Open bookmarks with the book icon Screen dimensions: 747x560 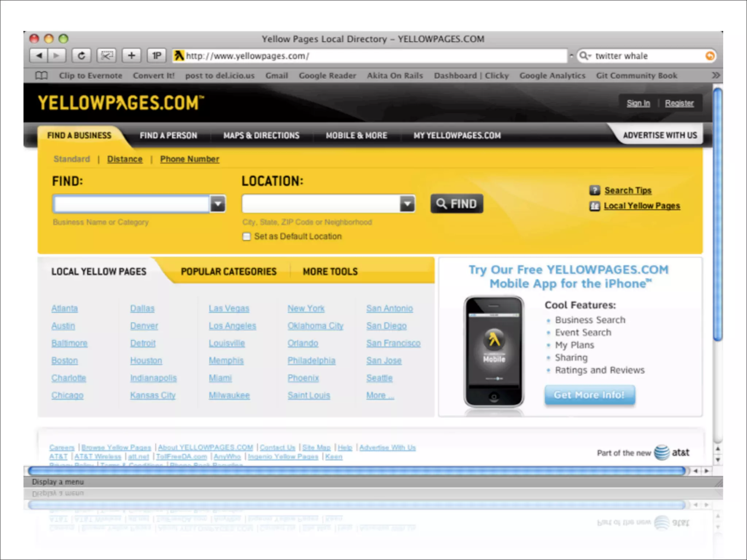pos(41,75)
